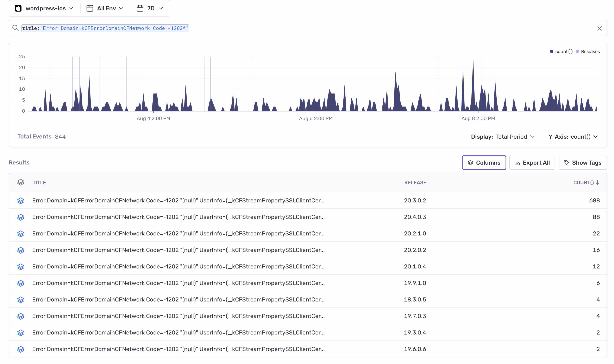
Task: Open stacked events icon for release 20.3.0.2
Action: pyautogui.click(x=21, y=201)
